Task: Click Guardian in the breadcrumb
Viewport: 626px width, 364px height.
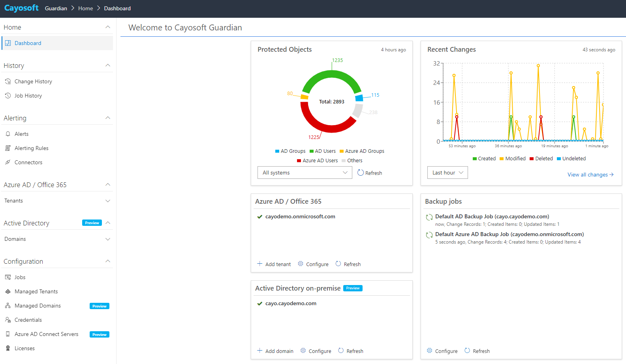Action: [x=56, y=8]
